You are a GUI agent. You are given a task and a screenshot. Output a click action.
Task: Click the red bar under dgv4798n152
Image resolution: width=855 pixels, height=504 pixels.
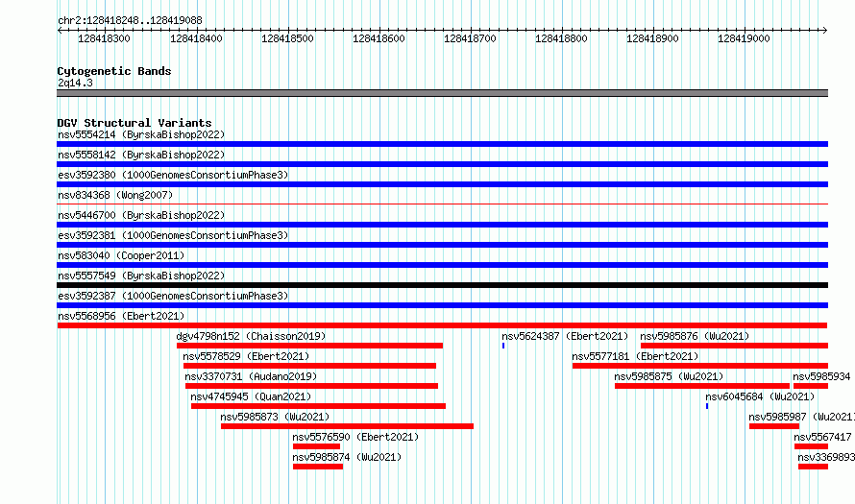[x=309, y=346]
